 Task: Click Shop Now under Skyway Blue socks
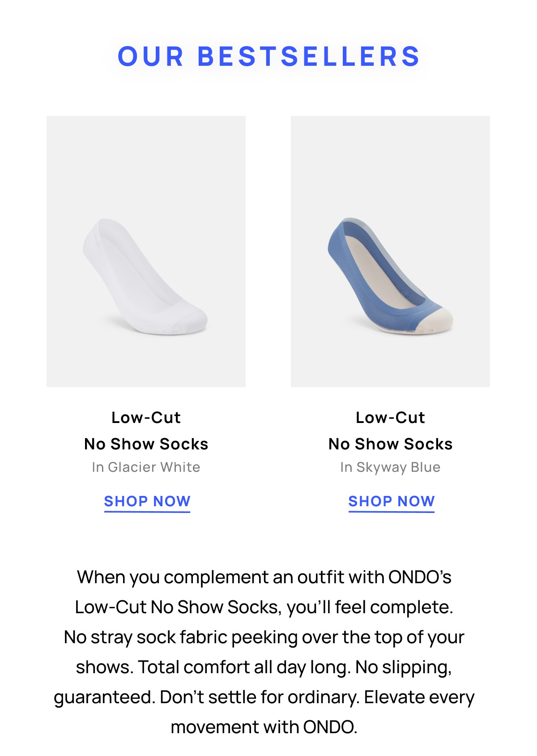(x=392, y=501)
